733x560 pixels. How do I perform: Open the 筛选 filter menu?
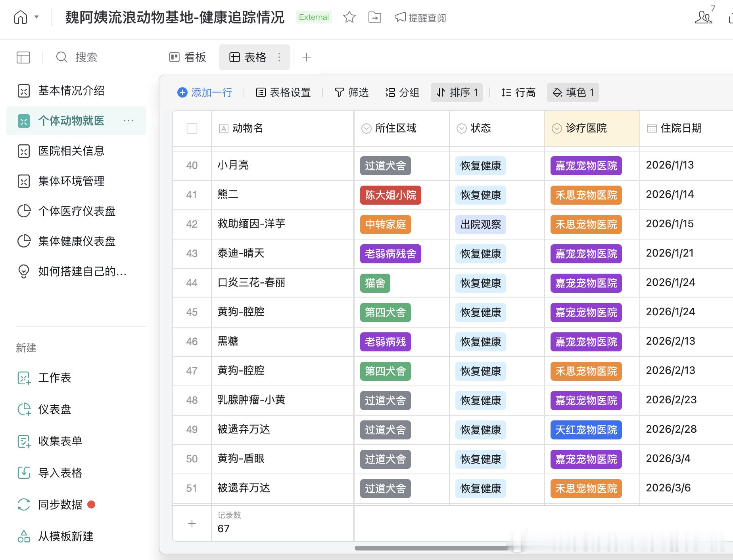352,92
